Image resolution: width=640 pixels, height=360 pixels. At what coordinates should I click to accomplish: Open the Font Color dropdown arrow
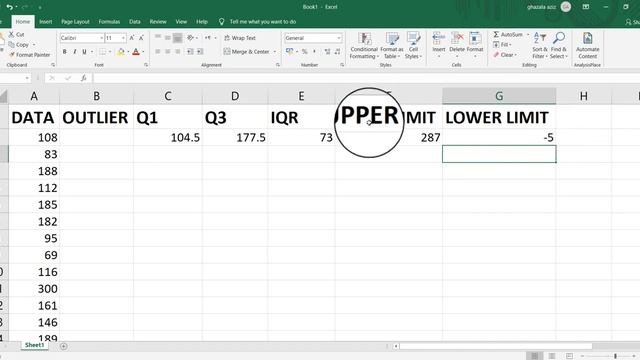click(143, 52)
